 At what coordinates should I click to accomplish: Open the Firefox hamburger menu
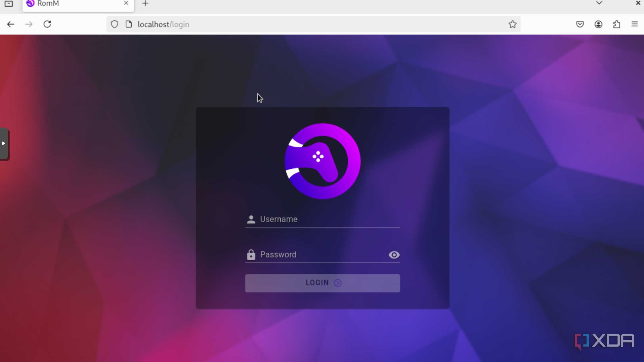click(x=635, y=24)
